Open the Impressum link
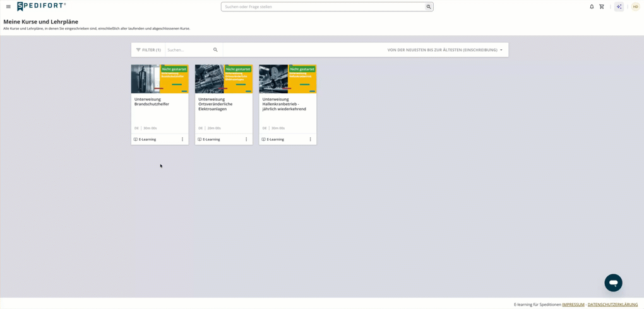Screen dimensions: 644x309 coord(573,305)
